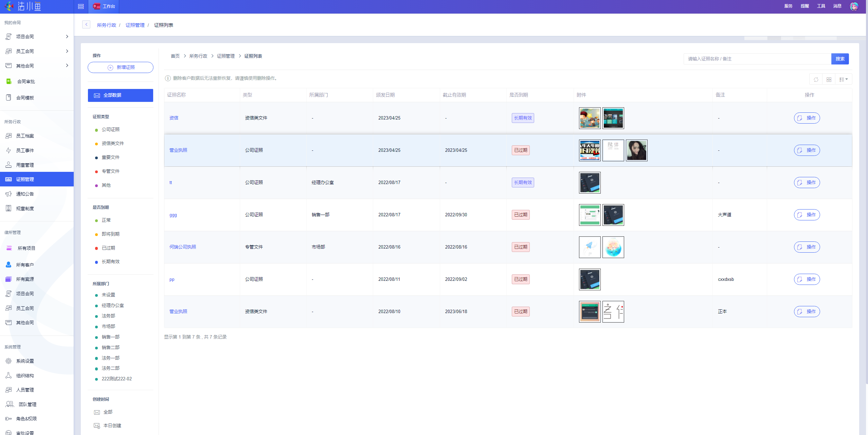
Task: Filter by 经理办公室 department
Action: (x=113, y=305)
